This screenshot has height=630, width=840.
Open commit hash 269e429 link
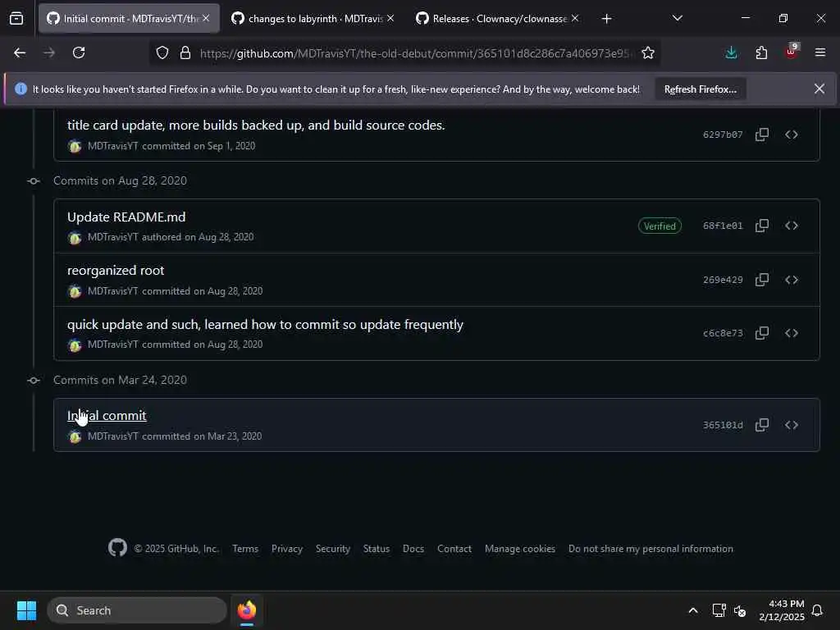click(723, 280)
